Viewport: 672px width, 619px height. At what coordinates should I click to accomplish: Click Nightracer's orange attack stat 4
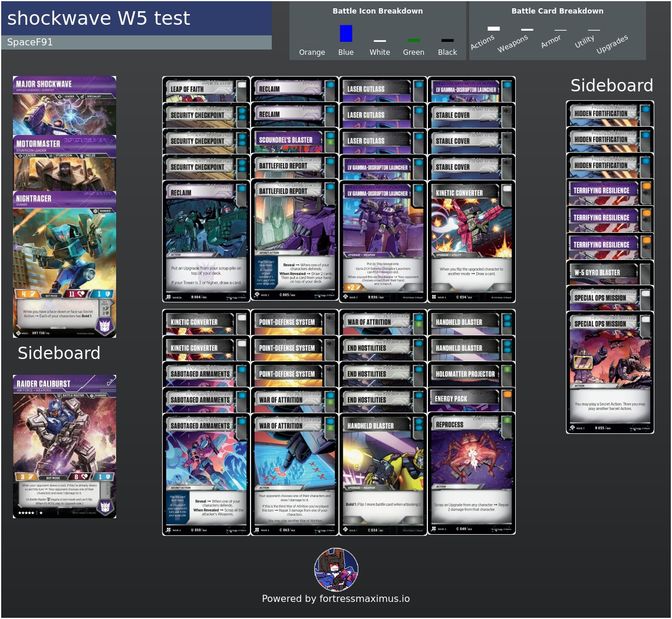click(28, 294)
